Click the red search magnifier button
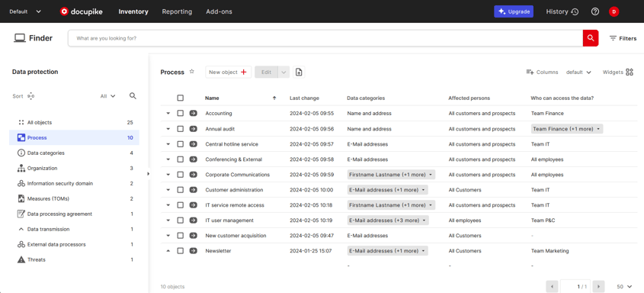 click(591, 38)
